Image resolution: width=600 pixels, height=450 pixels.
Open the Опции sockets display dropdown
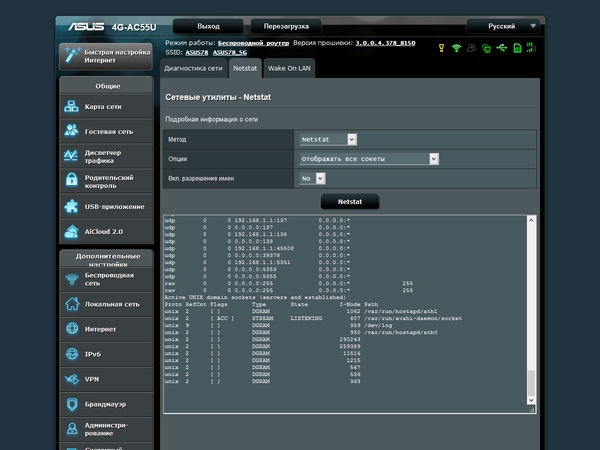369,158
